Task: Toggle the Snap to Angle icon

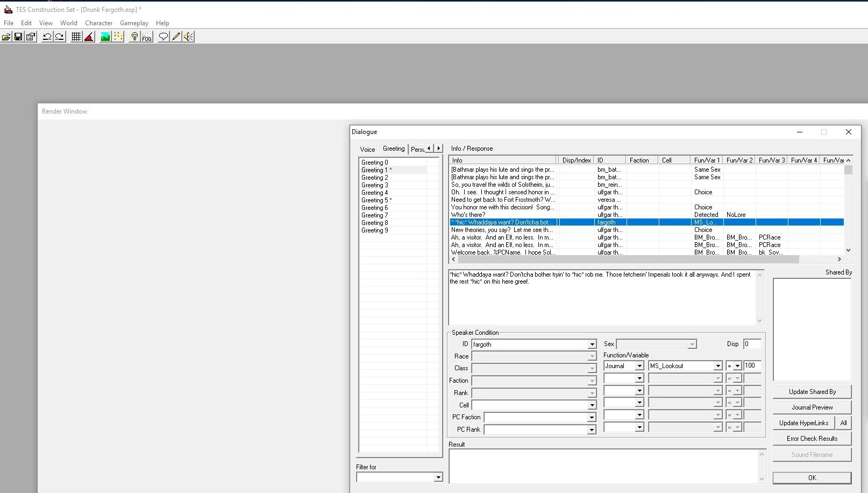Action: click(x=89, y=37)
